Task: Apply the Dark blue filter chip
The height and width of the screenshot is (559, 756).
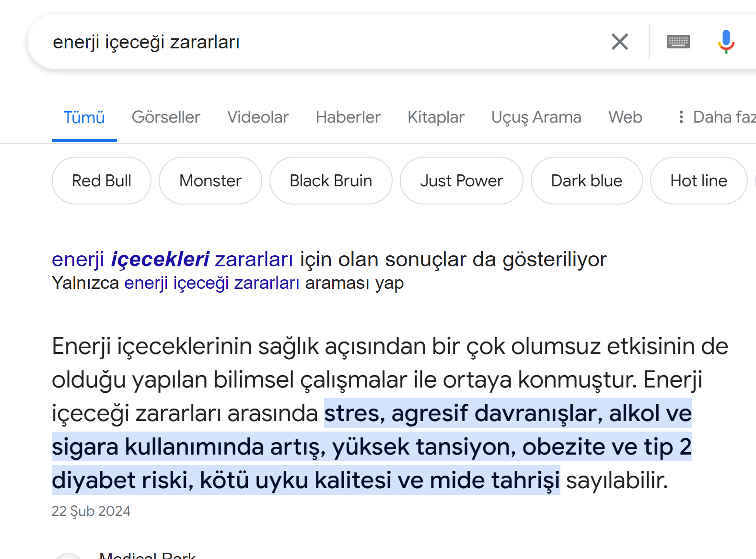Action: pos(586,181)
